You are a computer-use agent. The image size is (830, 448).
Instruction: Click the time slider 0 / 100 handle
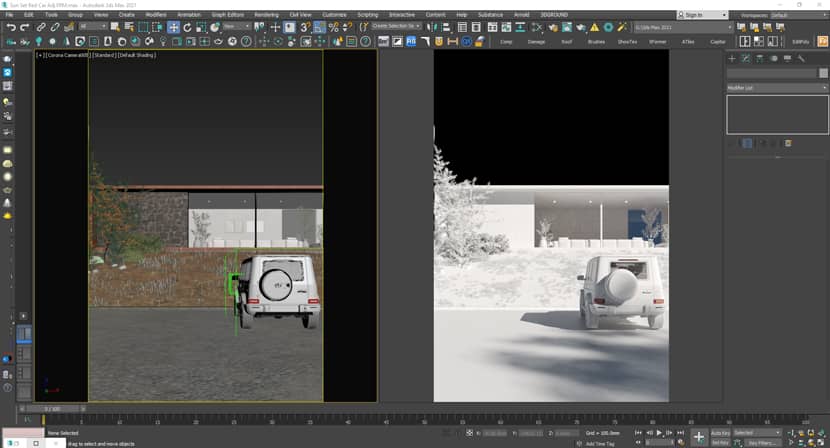coord(54,409)
